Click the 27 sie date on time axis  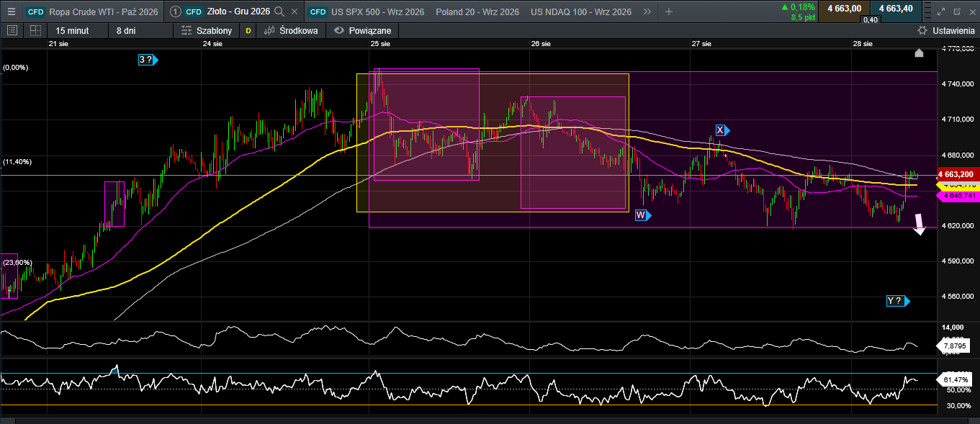[x=701, y=44]
